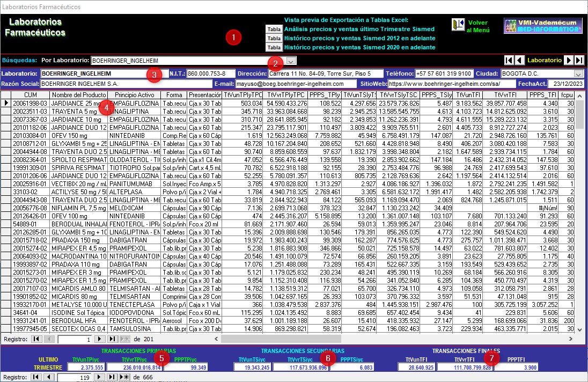588x382 pixels.
Task: Jump to last record in the 666-record navigator
Action: click(x=112, y=377)
